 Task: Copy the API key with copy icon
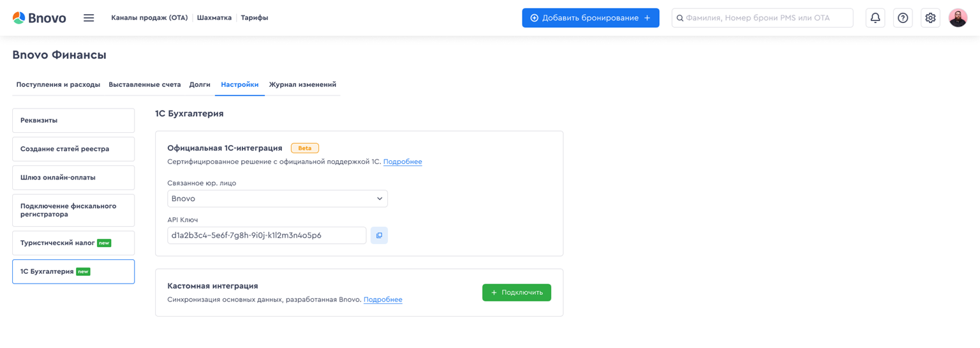click(x=379, y=236)
